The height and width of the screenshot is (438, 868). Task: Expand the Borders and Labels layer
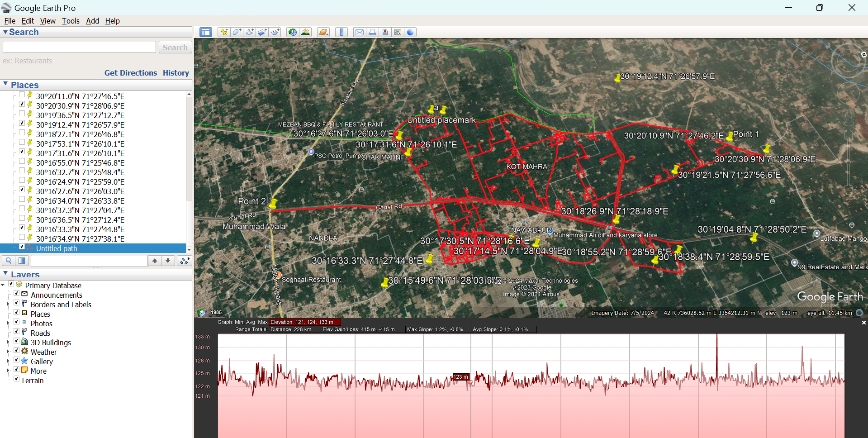click(8, 304)
